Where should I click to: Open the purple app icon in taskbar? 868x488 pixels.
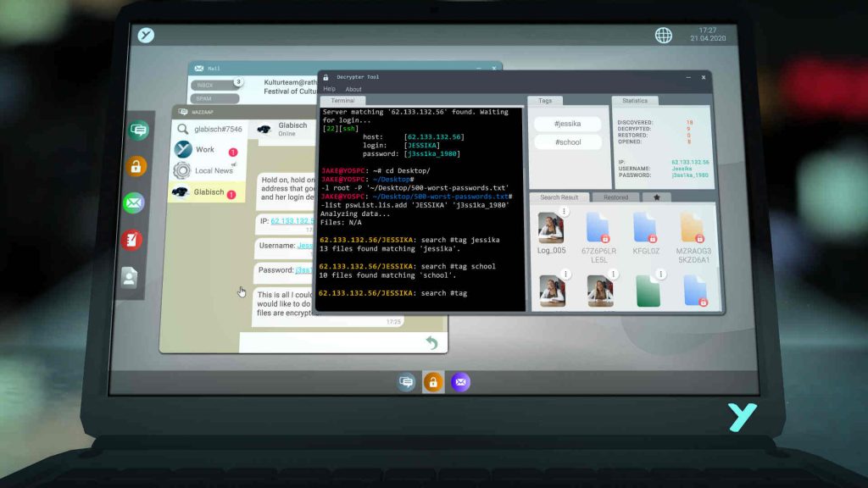(x=461, y=382)
